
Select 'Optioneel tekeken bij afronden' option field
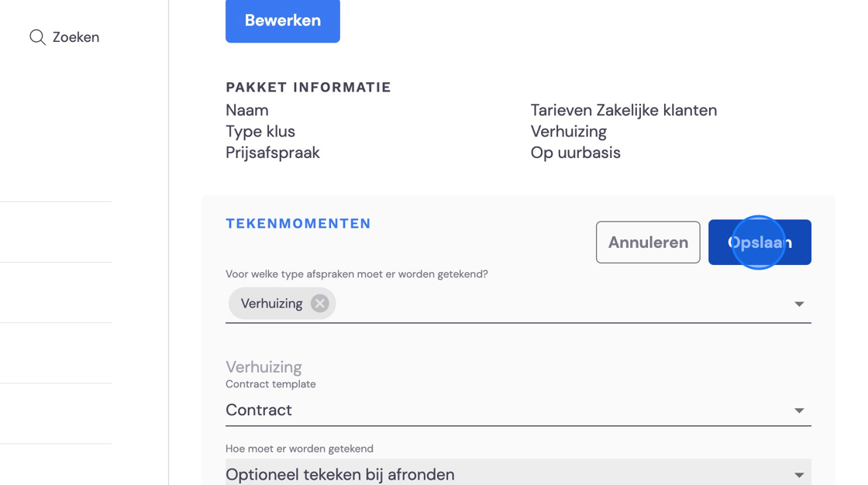tap(518, 473)
